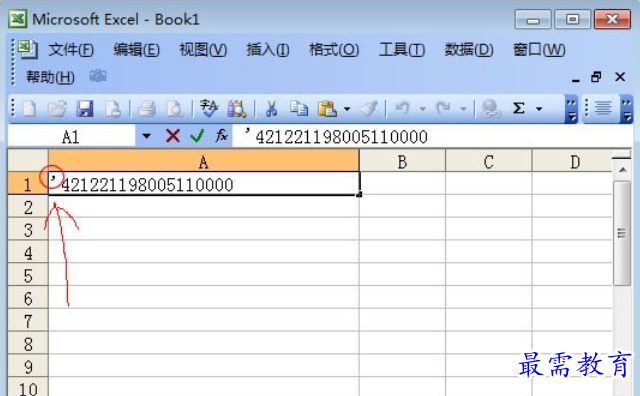Image resolution: width=640 pixels, height=396 pixels.
Task: Open the 视图(V) menu
Action: point(203,50)
